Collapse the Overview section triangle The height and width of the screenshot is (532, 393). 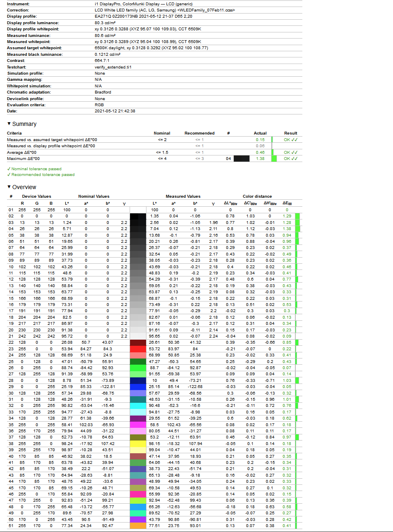click(x=9, y=187)
